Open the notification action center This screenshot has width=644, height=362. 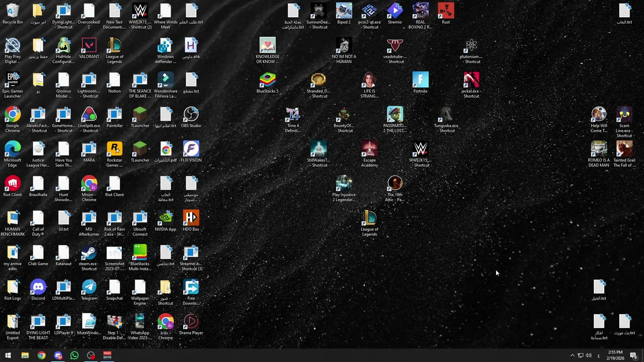pyautogui.click(x=634, y=355)
